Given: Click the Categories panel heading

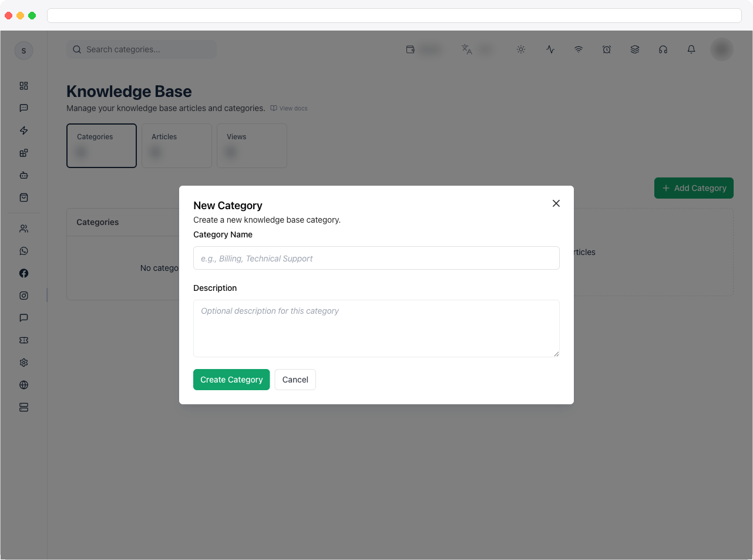Looking at the screenshot, I should pos(98,222).
